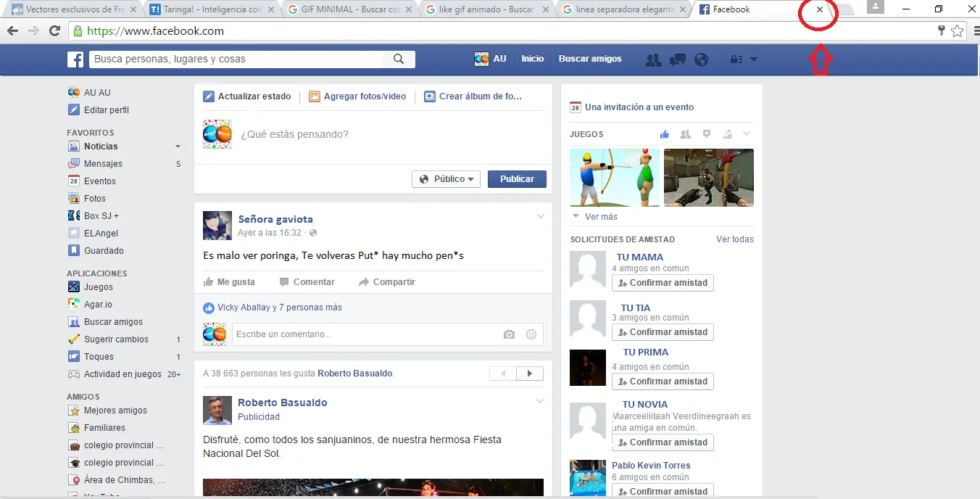
Task: Confirm friendship with TU MAMA
Action: point(663,283)
